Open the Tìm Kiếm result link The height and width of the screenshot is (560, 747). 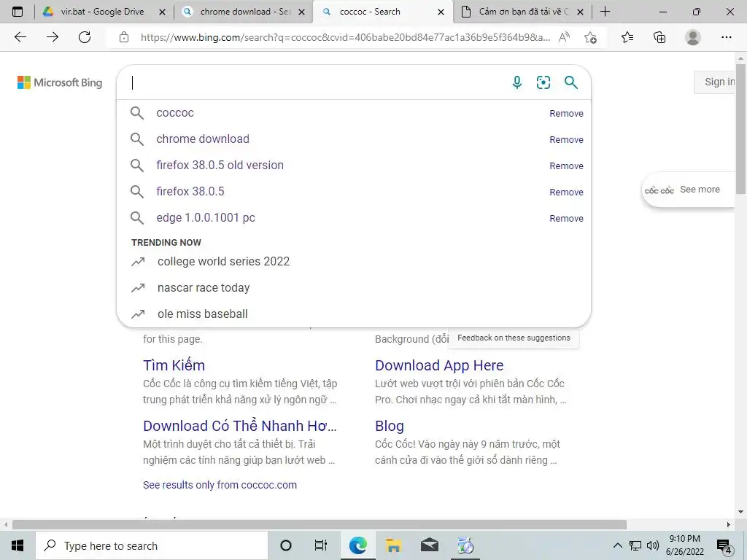coord(174,365)
